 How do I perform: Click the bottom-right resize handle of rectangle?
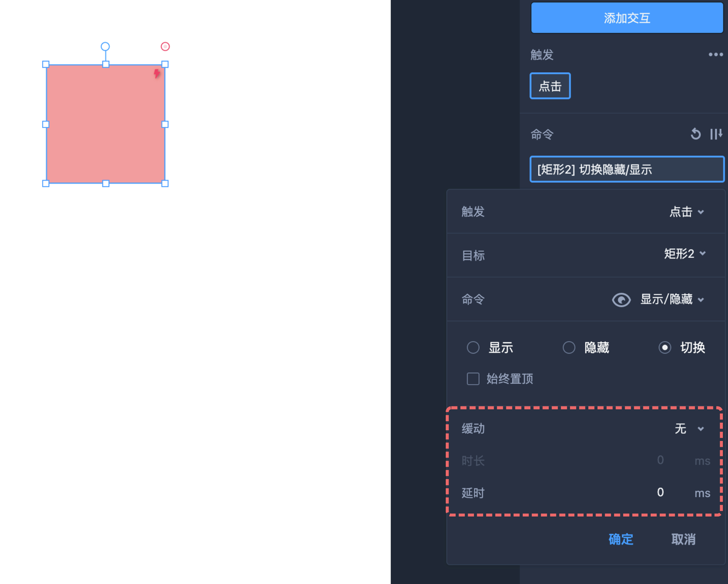(165, 183)
